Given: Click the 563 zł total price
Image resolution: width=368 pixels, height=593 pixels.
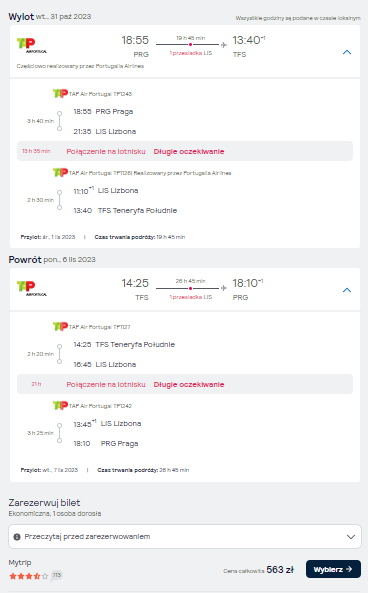Looking at the screenshot, I should tap(280, 570).
